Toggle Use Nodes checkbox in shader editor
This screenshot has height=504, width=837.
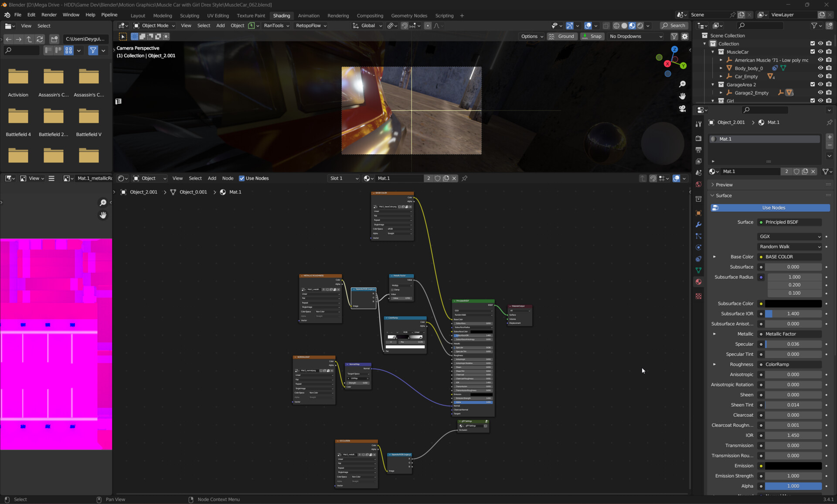[242, 178]
